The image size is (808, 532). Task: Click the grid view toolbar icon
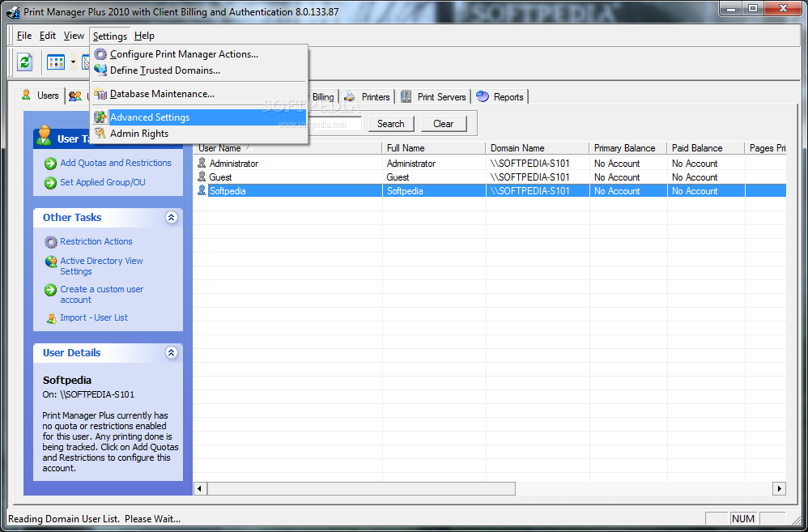(x=56, y=63)
